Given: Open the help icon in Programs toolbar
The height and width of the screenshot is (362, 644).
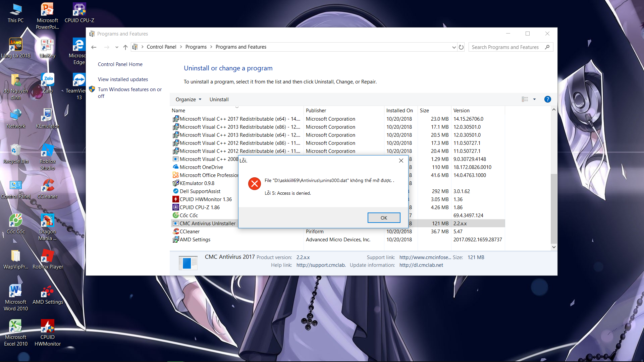Looking at the screenshot, I should (547, 99).
